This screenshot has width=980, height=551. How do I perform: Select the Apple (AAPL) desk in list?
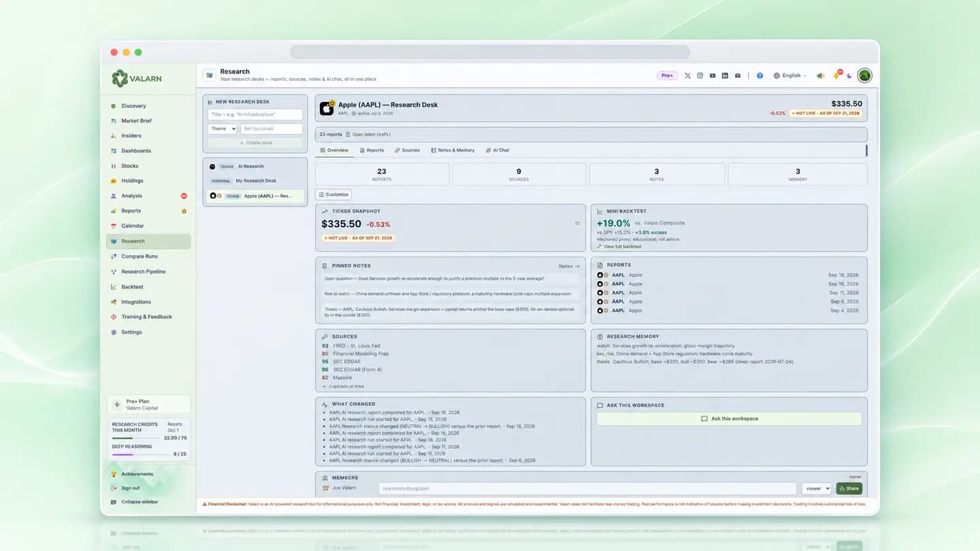255,196
